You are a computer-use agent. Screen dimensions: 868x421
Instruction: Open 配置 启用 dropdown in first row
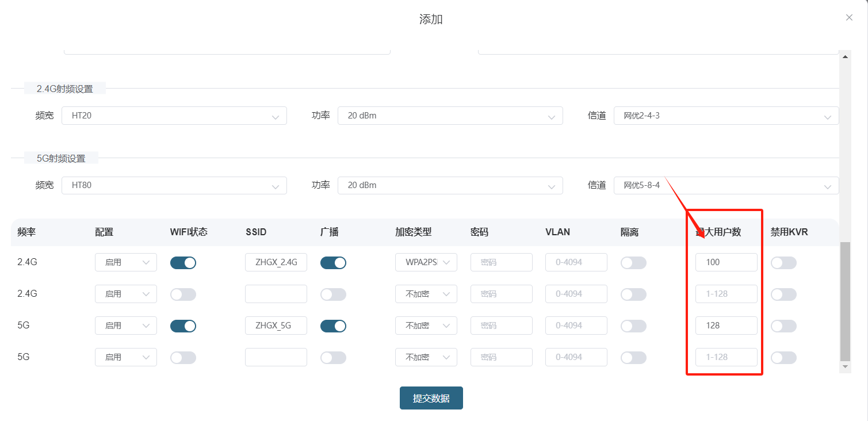[125, 263]
